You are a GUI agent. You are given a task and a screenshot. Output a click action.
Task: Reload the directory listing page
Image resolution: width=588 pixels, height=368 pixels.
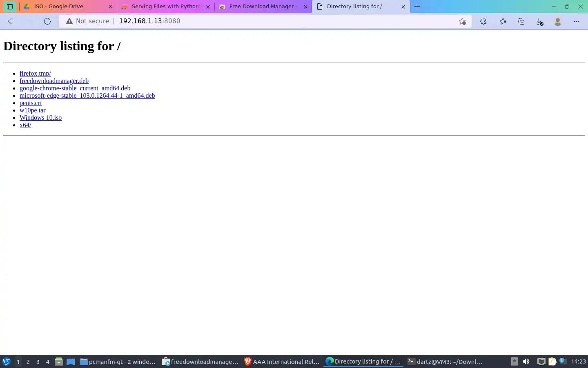click(47, 21)
